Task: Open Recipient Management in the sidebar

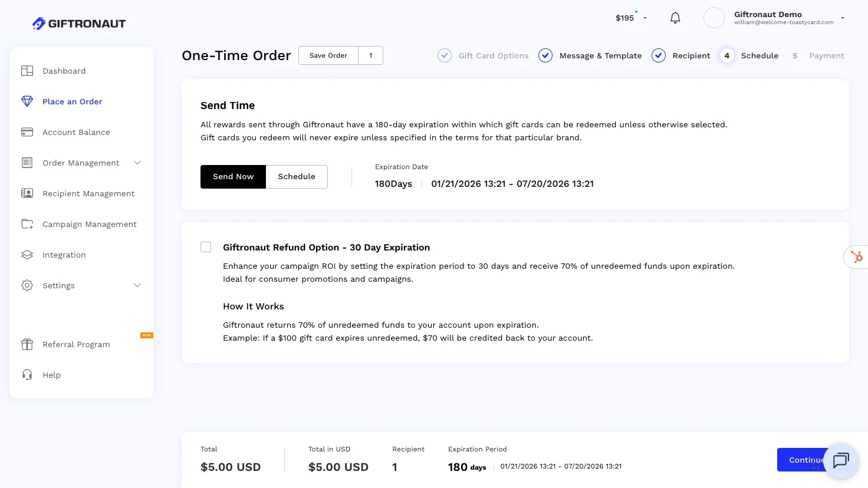Action: (x=88, y=193)
